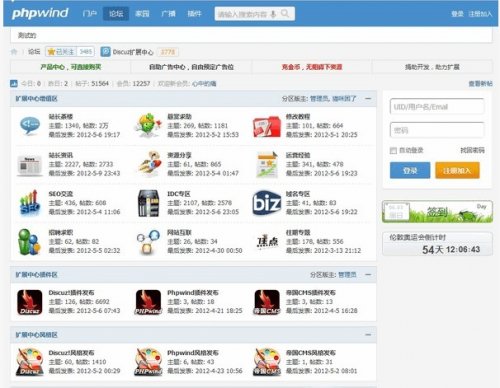Open the Phpwind风格发布 palette icon
500x388 pixels.
coord(148,362)
